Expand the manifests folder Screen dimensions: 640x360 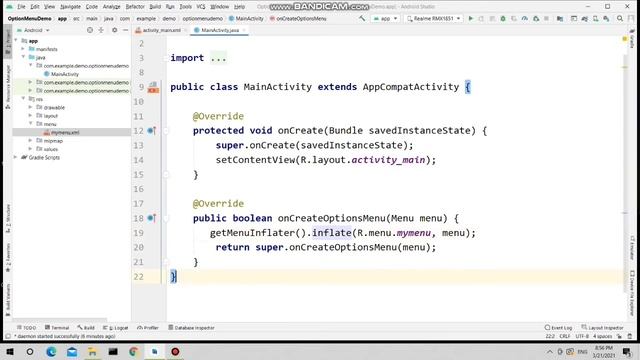pyautogui.click(x=23, y=49)
